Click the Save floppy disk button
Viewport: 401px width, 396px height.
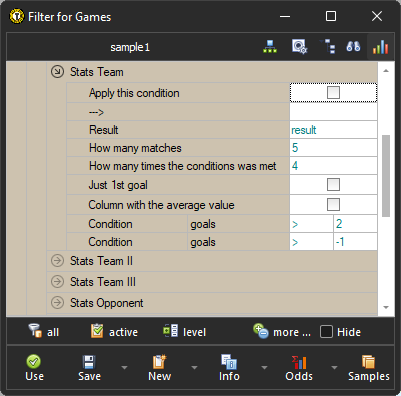(89, 368)
